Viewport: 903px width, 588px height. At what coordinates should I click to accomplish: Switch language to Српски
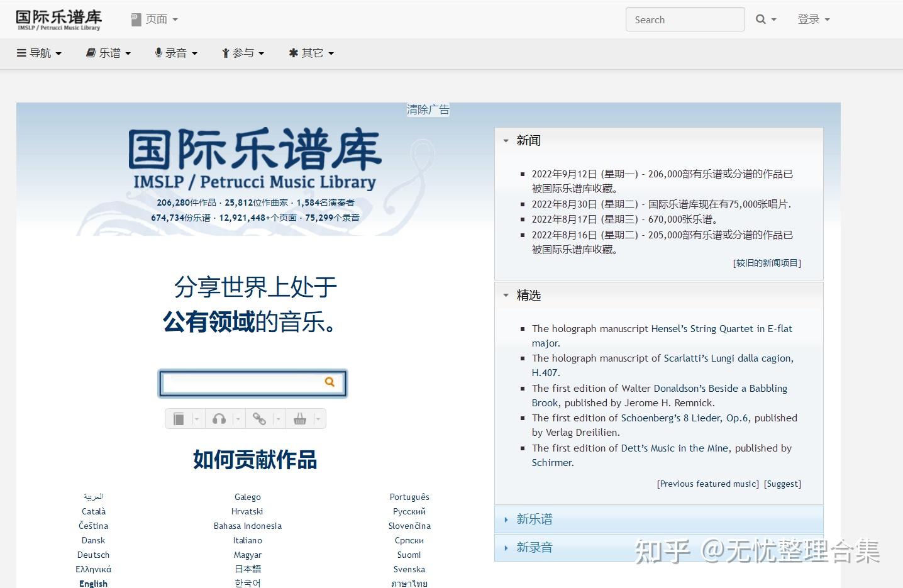(x=409, y=540)
